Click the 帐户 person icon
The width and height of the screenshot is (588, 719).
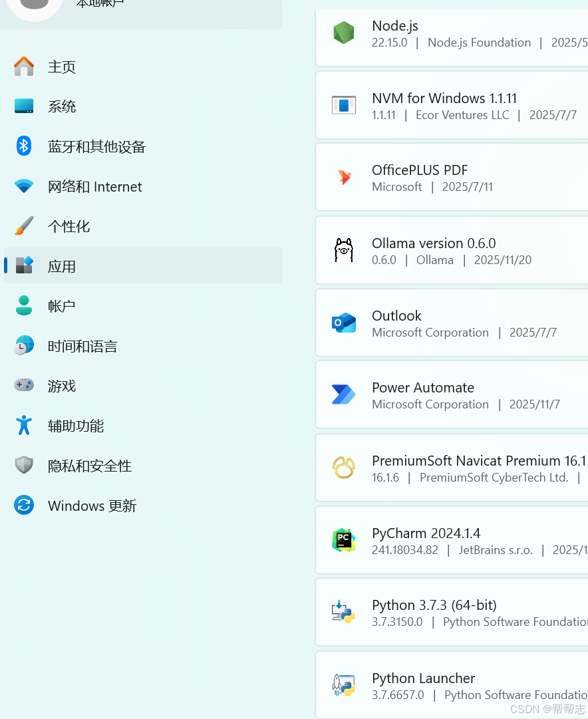[24, 305]
